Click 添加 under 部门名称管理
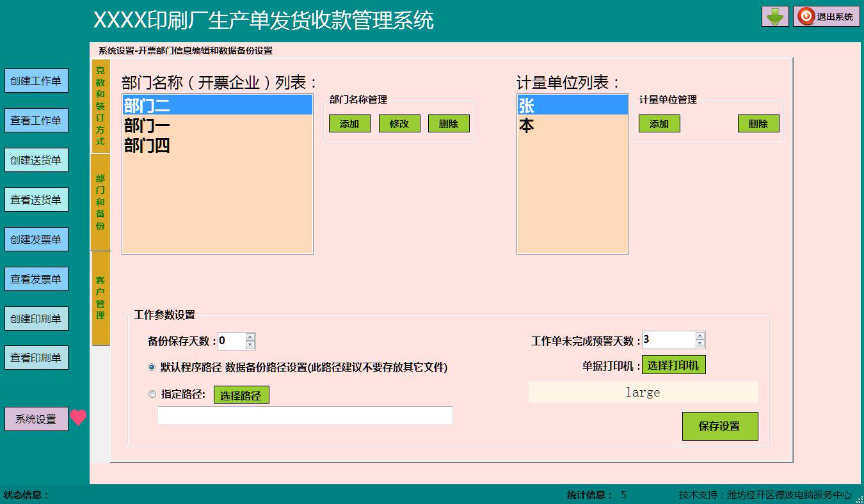Image resolution: width=864 pixels, height=504 pixels. point(349,124)
